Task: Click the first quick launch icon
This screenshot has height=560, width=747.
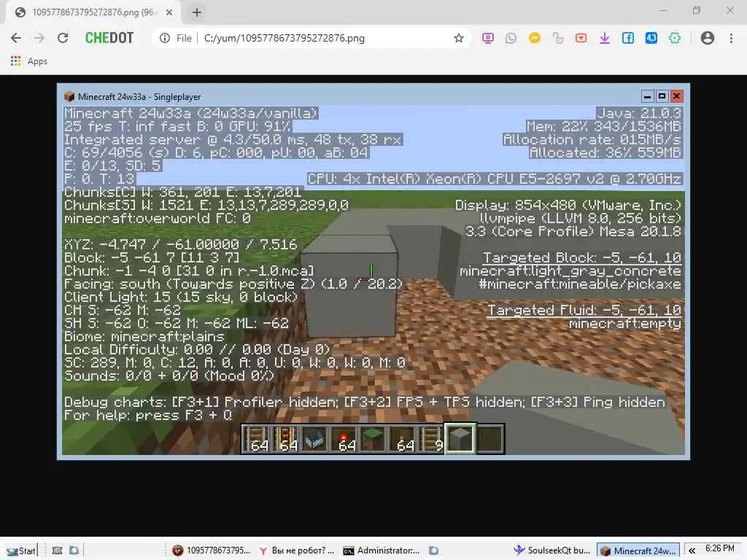Action: (57, 551)
